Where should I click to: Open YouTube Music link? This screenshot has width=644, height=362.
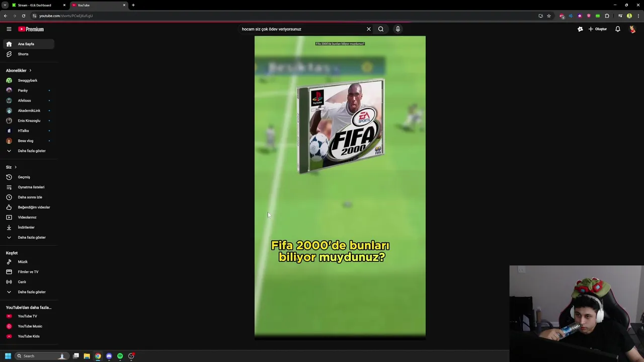[28, 326]
